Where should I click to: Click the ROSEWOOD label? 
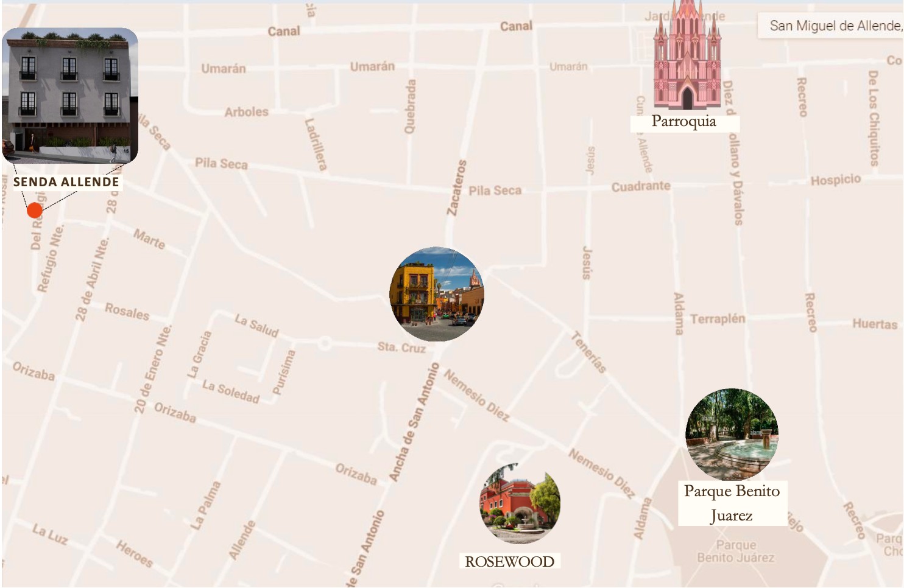click(x=510, y=561)
